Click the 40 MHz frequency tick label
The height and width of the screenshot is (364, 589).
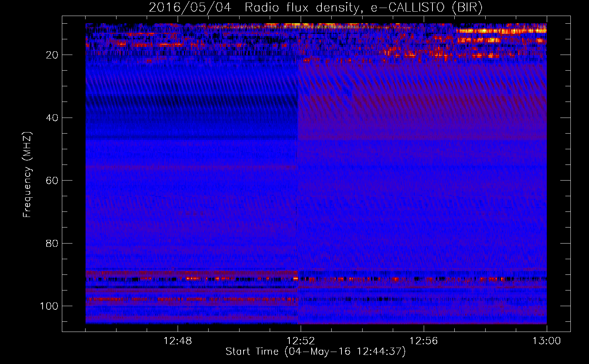[52, 118]
